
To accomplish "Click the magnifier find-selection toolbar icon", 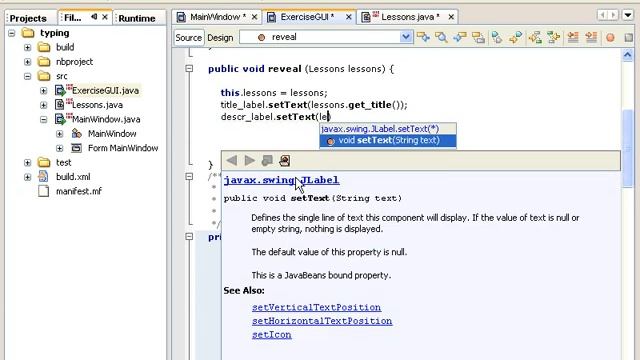I will 441,37.
